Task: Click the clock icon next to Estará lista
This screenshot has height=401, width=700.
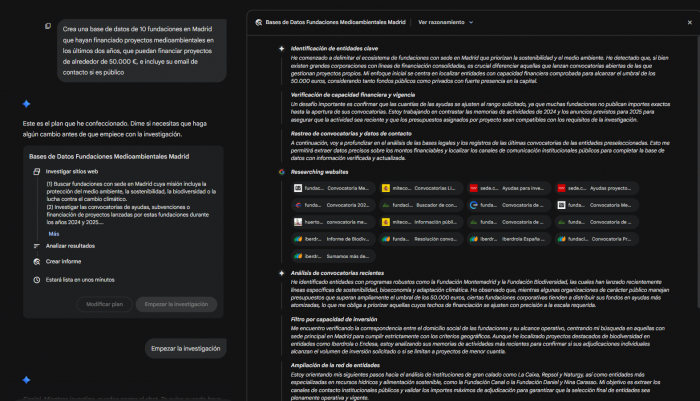Action: click(x=37, y=280)
